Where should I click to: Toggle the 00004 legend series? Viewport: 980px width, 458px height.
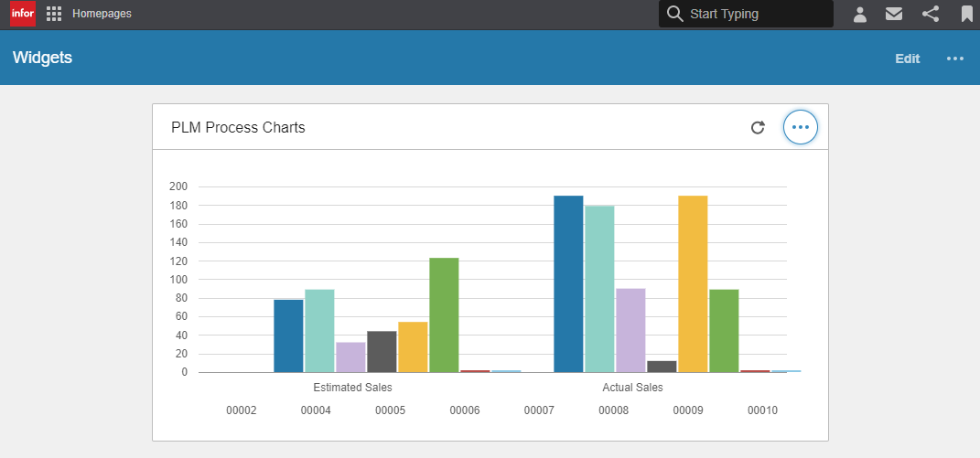coord(316,411)
